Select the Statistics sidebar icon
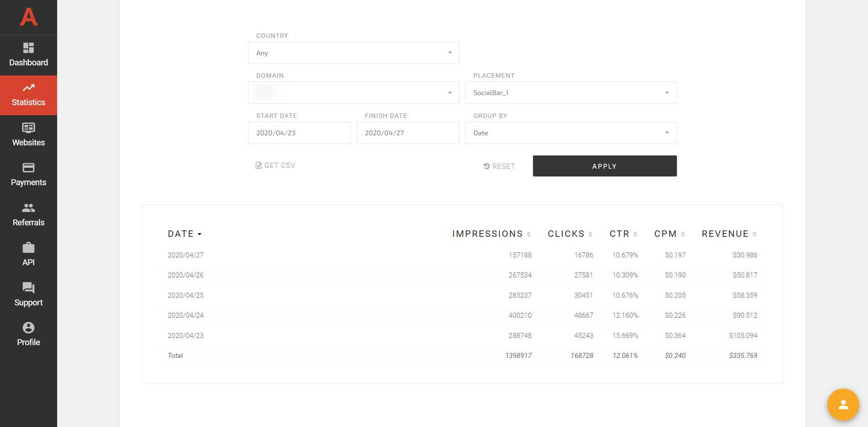This screenshot has width=868, height=427. (x=28, y=95)
